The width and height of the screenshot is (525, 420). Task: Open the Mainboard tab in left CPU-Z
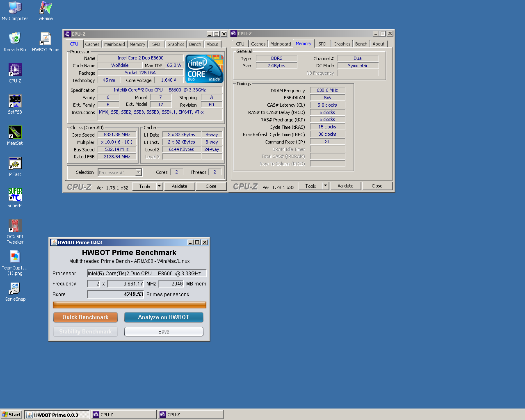click(114, 44)
